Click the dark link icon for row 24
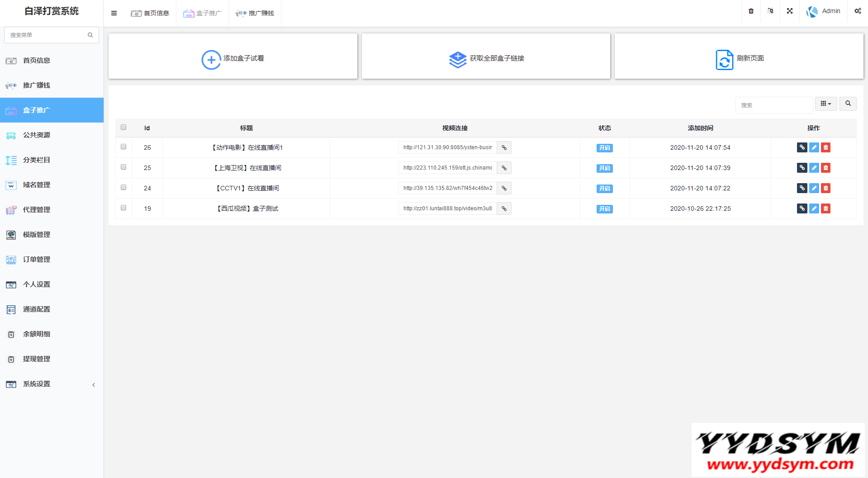Image resolution: width=868 pixels, height=478 pixels. click(802, 188)
